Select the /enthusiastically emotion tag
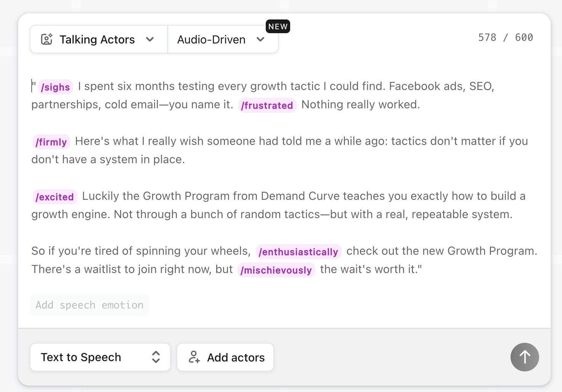The width and height of the screenshot is (562, 392). pyautogui.click(x=298, y=252)
